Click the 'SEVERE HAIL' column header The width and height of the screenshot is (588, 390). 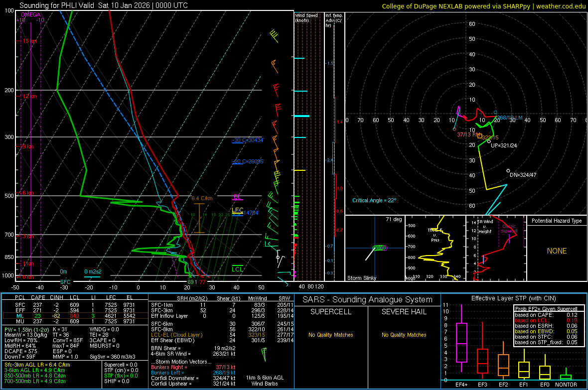coord(404,312)
